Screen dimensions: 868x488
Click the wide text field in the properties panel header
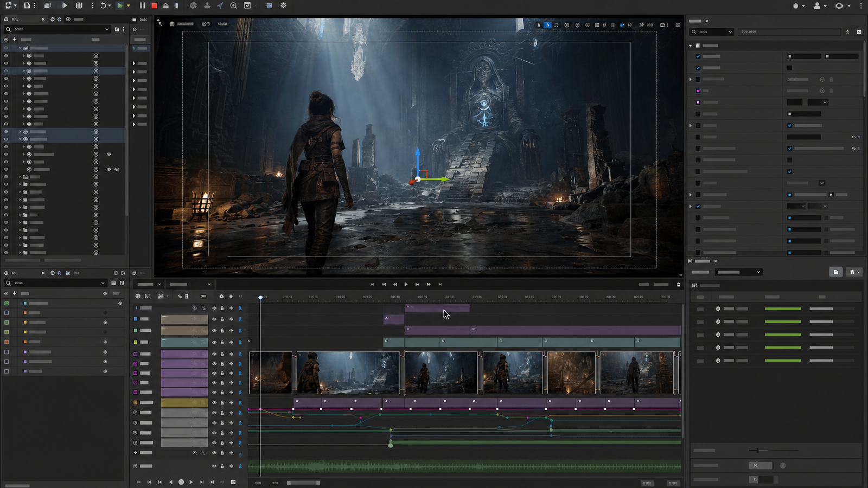[x=790, y=32]
